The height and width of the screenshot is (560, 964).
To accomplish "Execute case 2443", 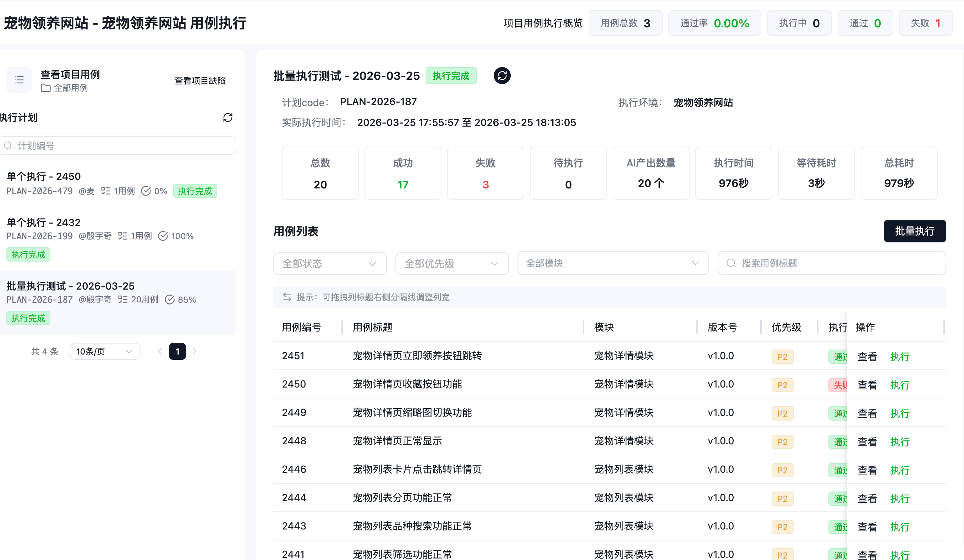I will [x=899, y=527].
